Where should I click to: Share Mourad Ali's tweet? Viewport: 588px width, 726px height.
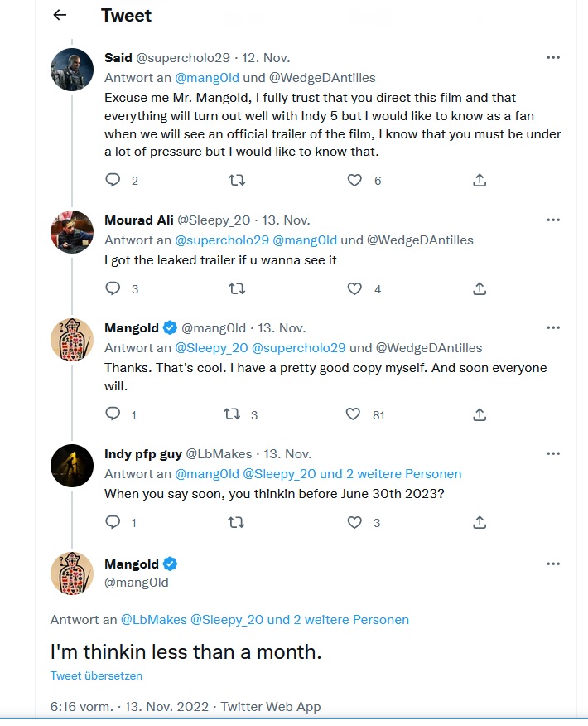pyautogui.click(x=479, y=288)
